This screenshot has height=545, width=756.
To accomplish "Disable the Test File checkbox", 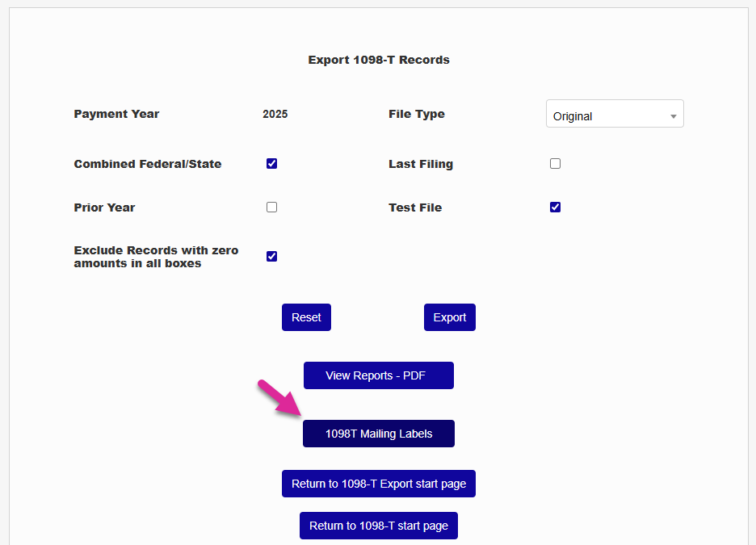I will (555, 208).
